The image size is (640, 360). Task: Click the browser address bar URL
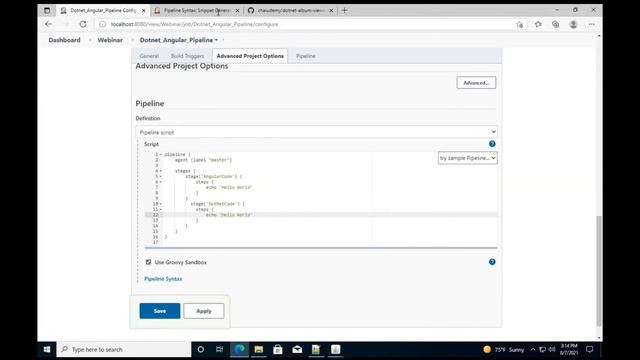(x=194, y=24)
